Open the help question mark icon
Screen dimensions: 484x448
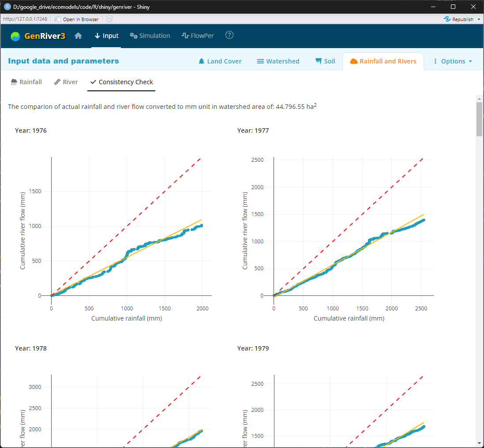[x=229, y=35]
